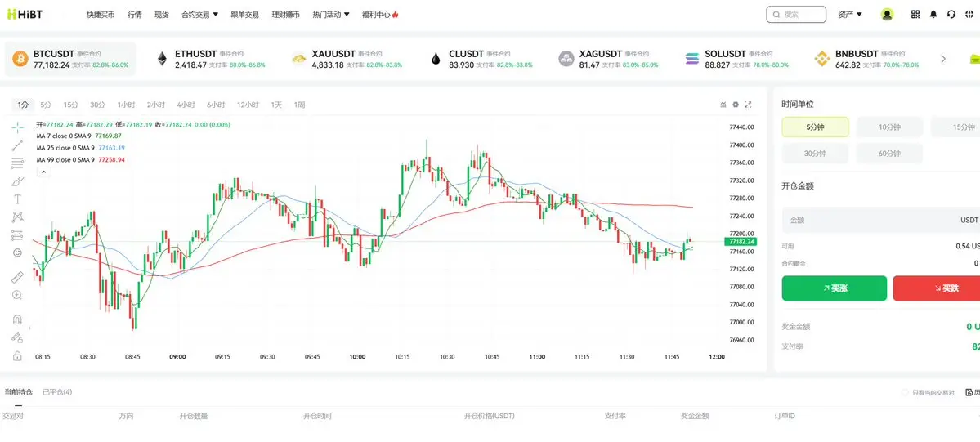Activate the chart zoom-in tool
The image size is (980, 442).
coord(17,295)
